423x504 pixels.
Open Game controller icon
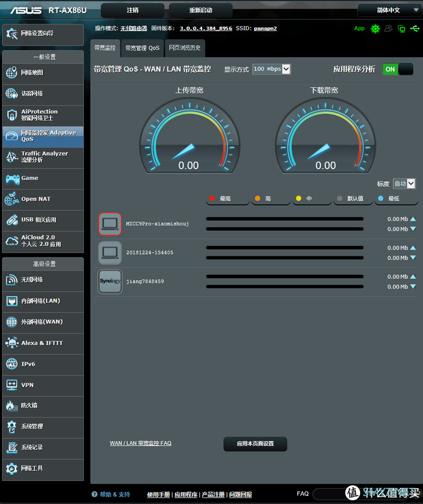coord(12,179)
